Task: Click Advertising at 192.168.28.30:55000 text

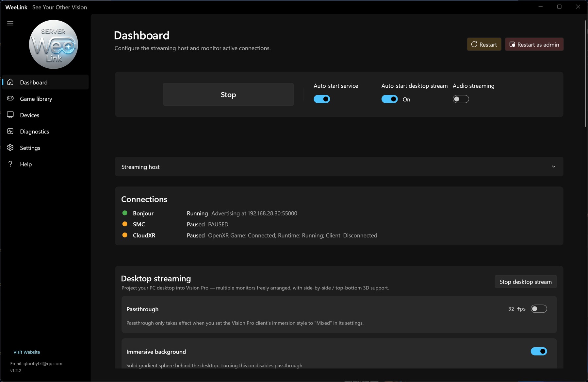Action: pyautogui.click(x=254, y=213)
